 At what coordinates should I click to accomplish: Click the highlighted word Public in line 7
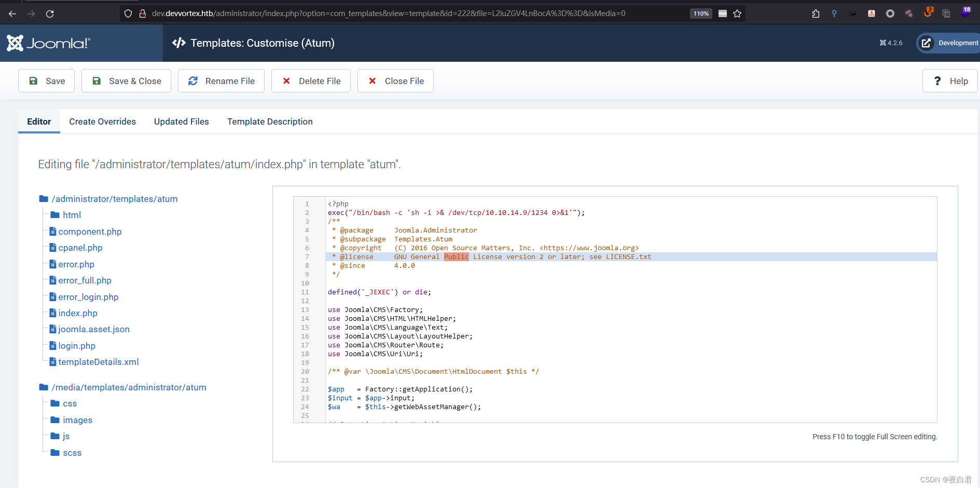pos(456,257)
